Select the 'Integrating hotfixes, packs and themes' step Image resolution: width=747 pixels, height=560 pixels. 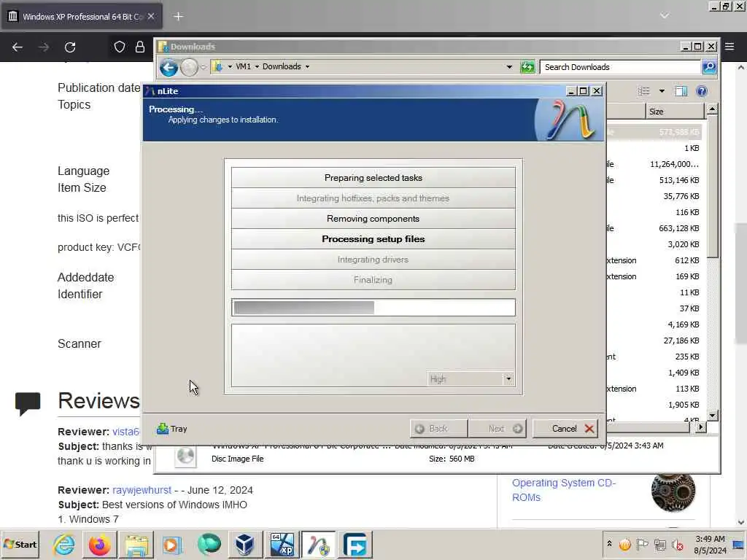[x=373, y=198]
